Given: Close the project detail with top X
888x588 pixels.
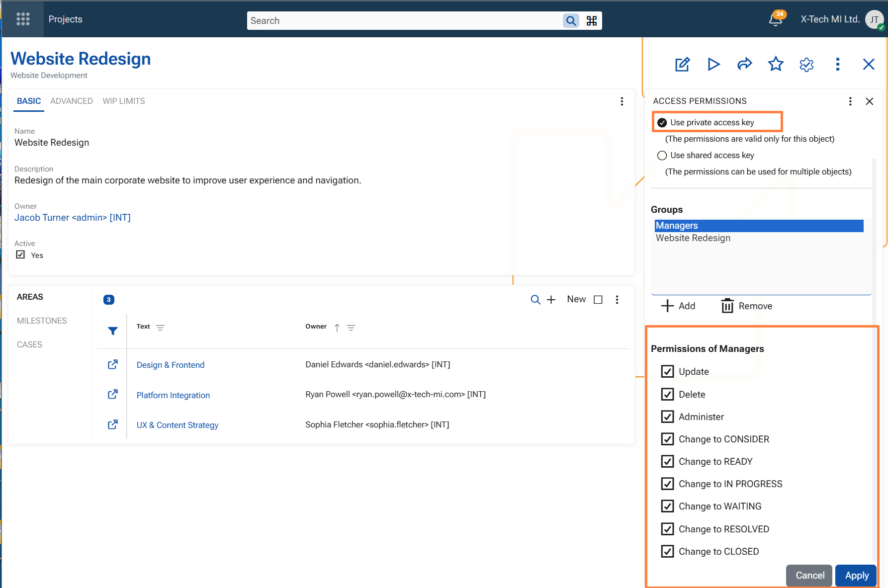Looking at the screenshot, I should (869, 64).
